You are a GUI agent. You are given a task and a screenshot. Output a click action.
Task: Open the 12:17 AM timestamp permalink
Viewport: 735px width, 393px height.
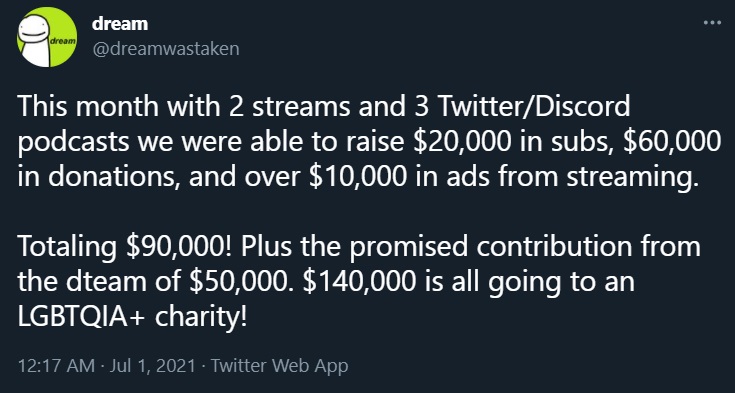tap(56, 365)
